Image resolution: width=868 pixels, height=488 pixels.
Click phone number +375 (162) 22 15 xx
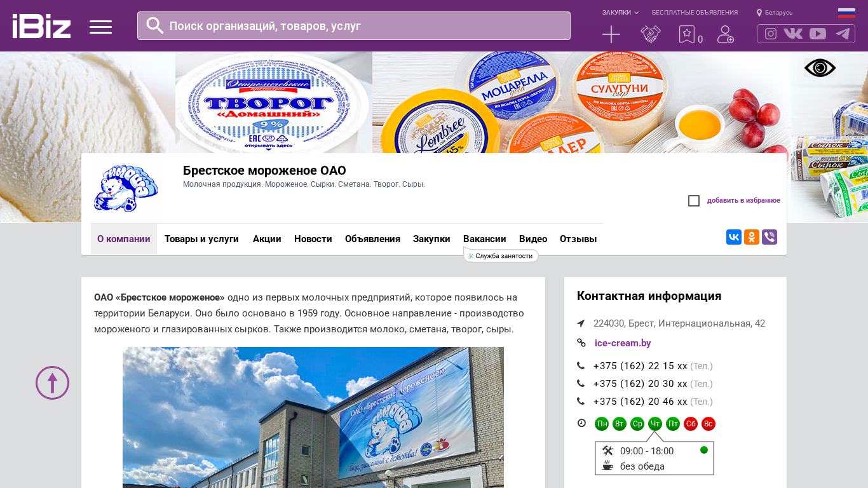pos(641,366)
